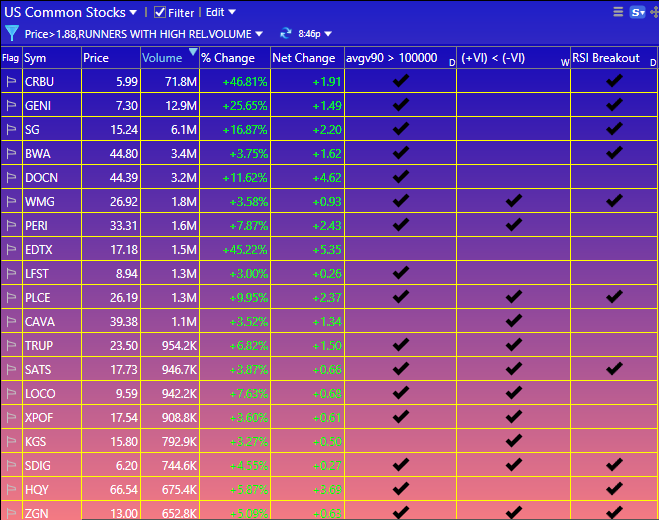The image size is (659, 520).
Task: Flag the EDTX row
Action: [11, 249]
